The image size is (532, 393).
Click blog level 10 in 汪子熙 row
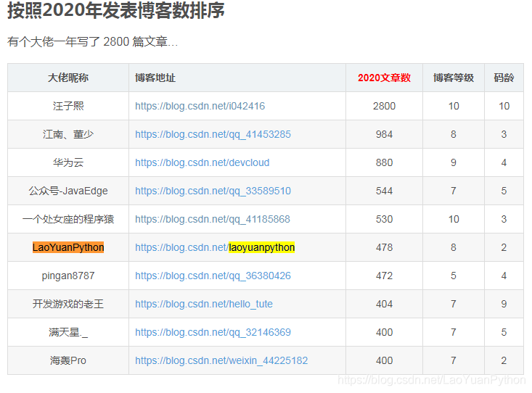click(454, 106)
